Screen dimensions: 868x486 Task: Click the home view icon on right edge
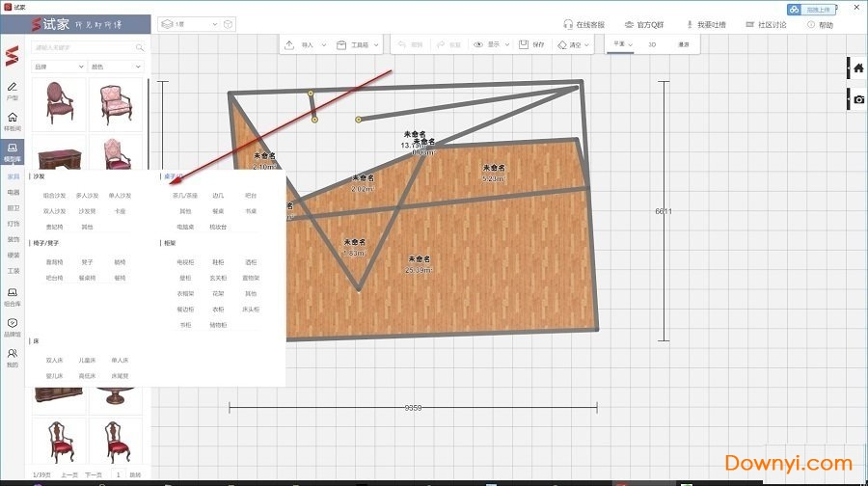(x=857, y=68)
